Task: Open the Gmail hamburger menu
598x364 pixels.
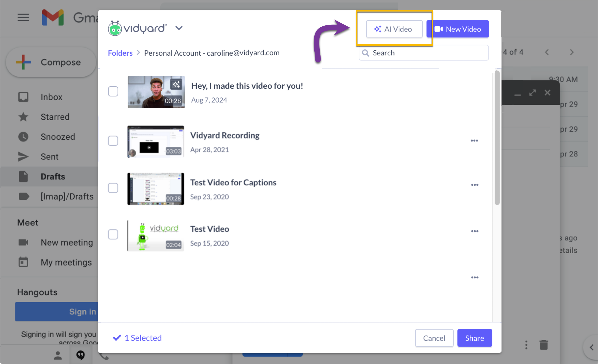Action: (x=23, y=17)
